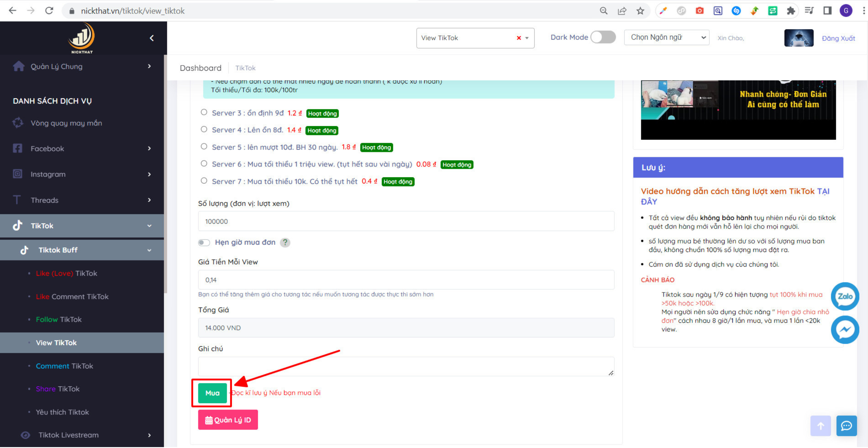868x448 pixels.
Task: Collapse the Tiktok Buff submenu
Action: point(82,250)
